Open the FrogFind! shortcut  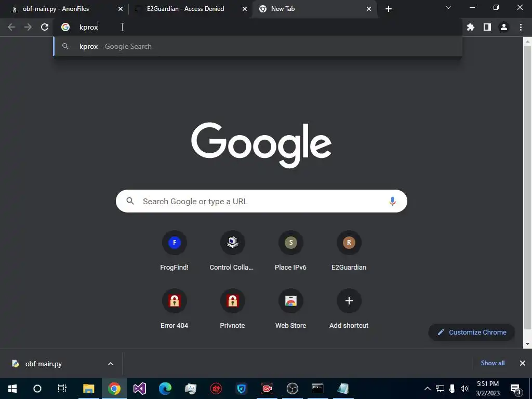pos(175,250)
